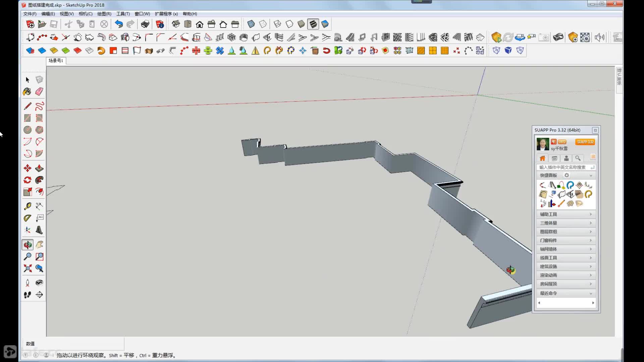Image resolution: width=644 pixels, height=362 pixels.
Task: Open SUAPP user profile tab
Action: (566, 158)
